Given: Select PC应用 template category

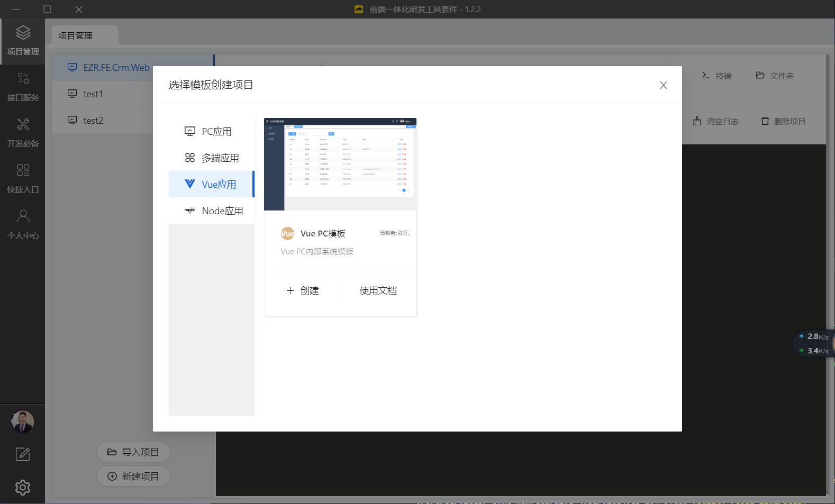Looking at the screenshot, I should point(212,131).
